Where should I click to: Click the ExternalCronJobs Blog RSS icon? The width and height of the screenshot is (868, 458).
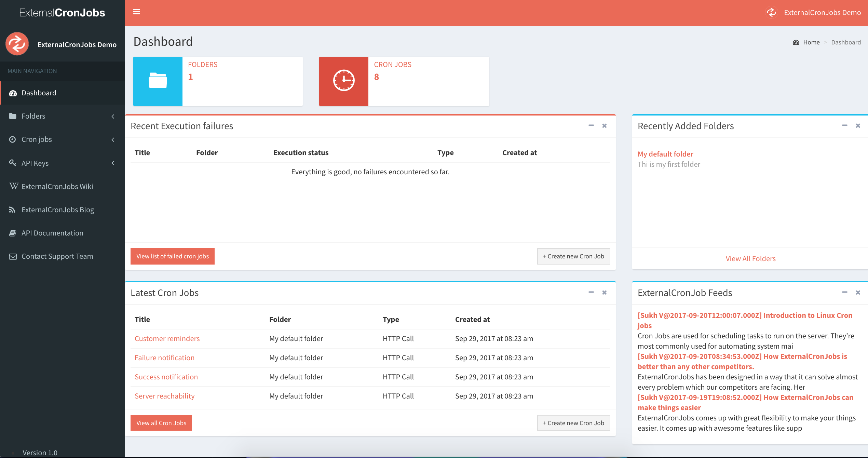[12, 210]
